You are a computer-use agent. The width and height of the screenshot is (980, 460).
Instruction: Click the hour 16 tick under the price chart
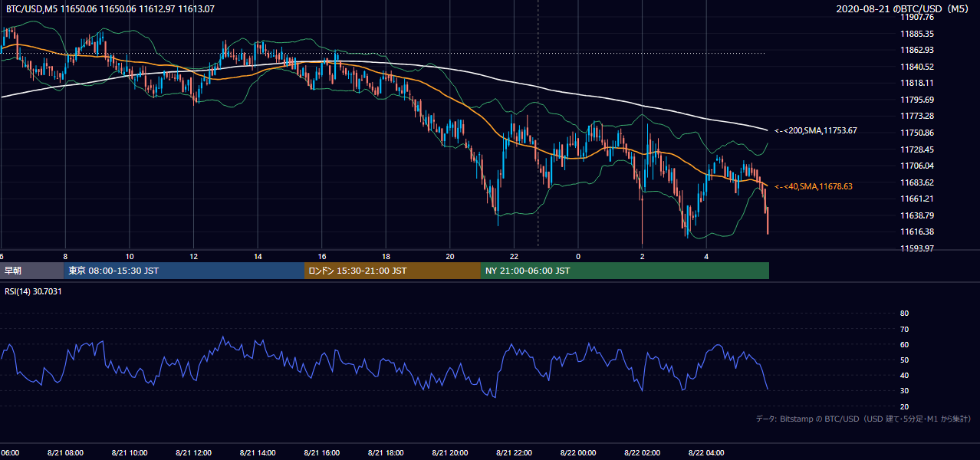pos(322,256)
